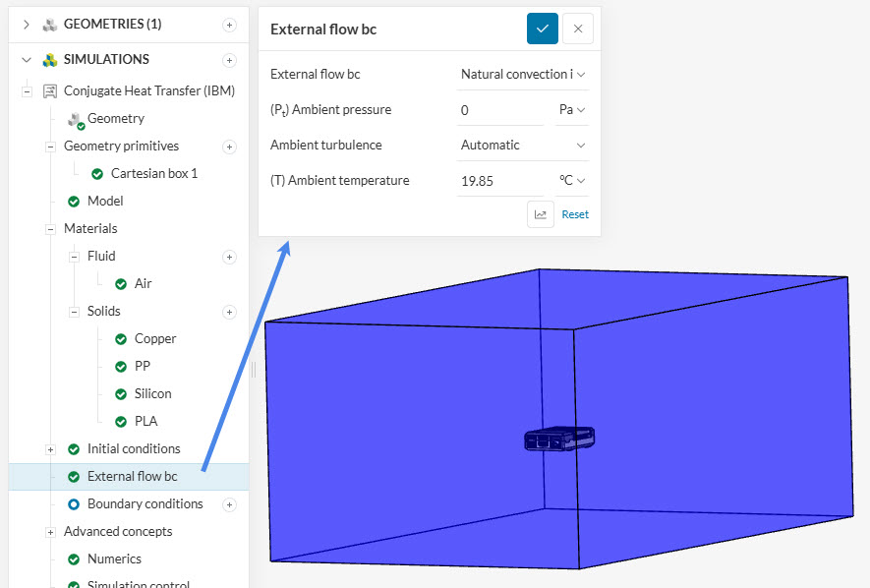Open the External flow bc type dropdown
This screenshot has width=870, height=588.
click(523, 74)
